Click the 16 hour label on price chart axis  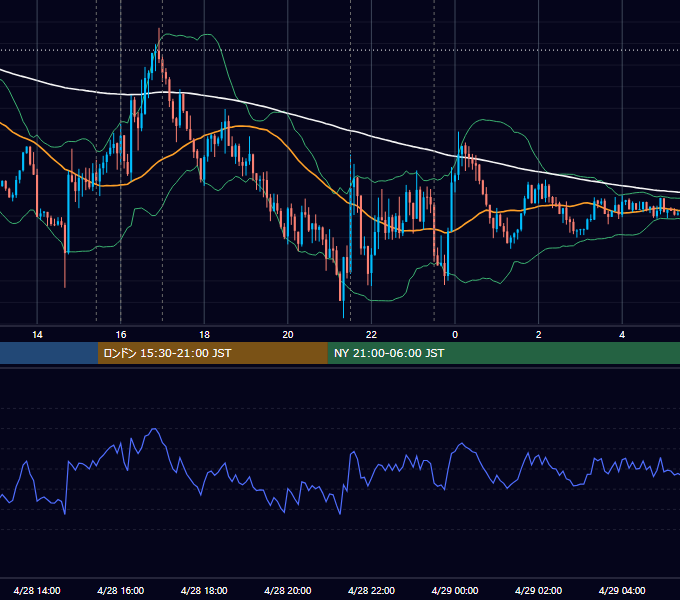(121, 335)
